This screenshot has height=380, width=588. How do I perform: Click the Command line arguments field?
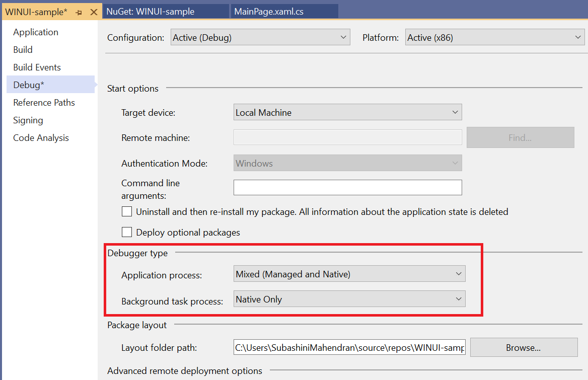click(x=347, y=187)
